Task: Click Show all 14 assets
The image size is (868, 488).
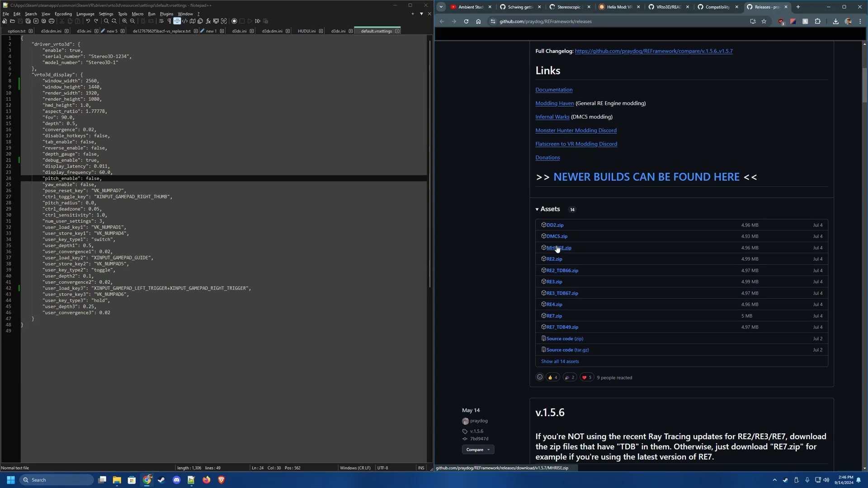Action: pos(560,361)
